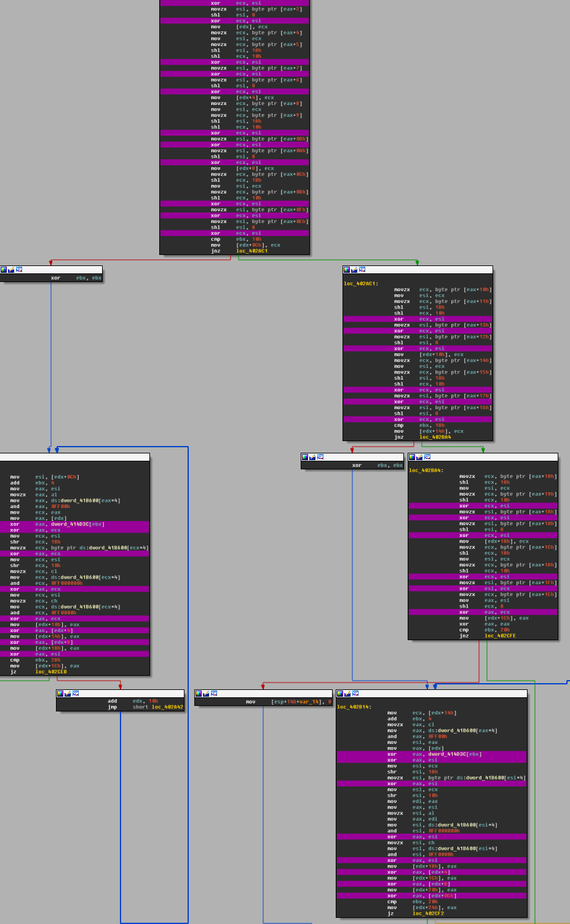Click pencil icon on 'mov [esp+14h+var_14]' block
Screen dimensions: 570x924
(206, 694)
